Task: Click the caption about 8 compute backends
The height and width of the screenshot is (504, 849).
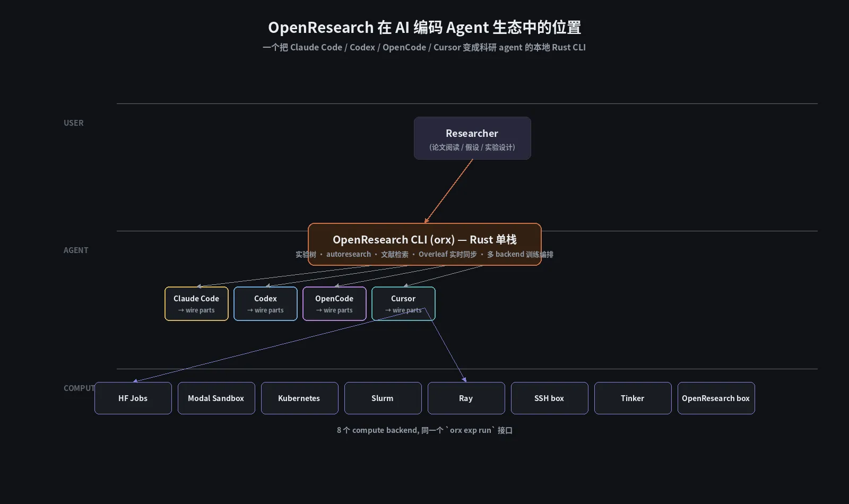Action: (x=424, y=430)
